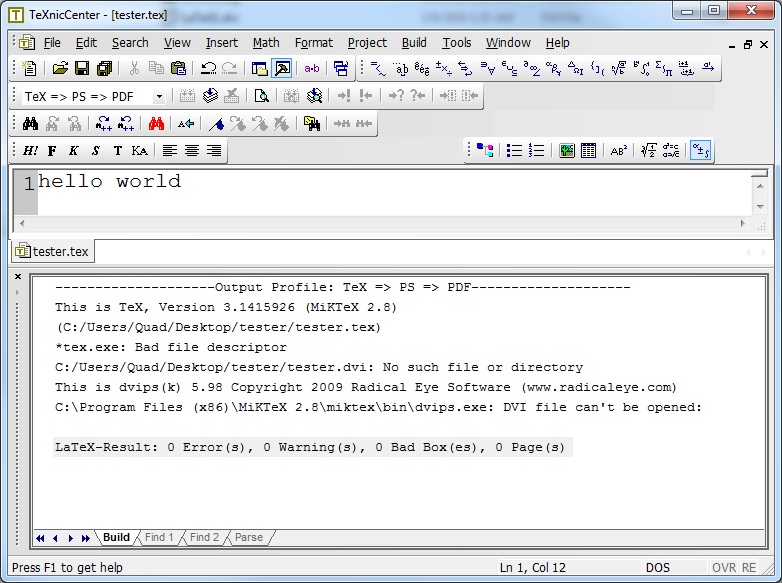Open binary operators ±×÷ palette

point(444,68)
